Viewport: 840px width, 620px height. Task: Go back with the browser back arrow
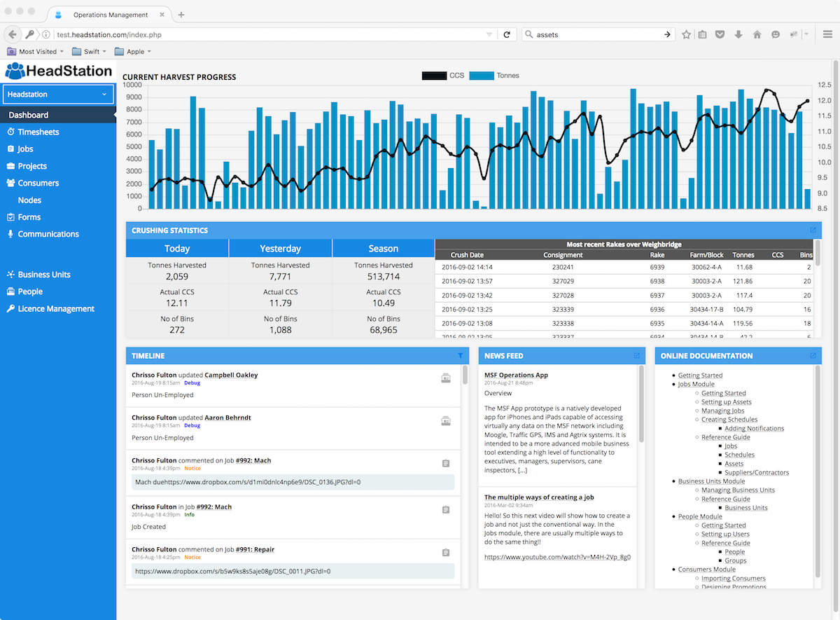point(13,34)
